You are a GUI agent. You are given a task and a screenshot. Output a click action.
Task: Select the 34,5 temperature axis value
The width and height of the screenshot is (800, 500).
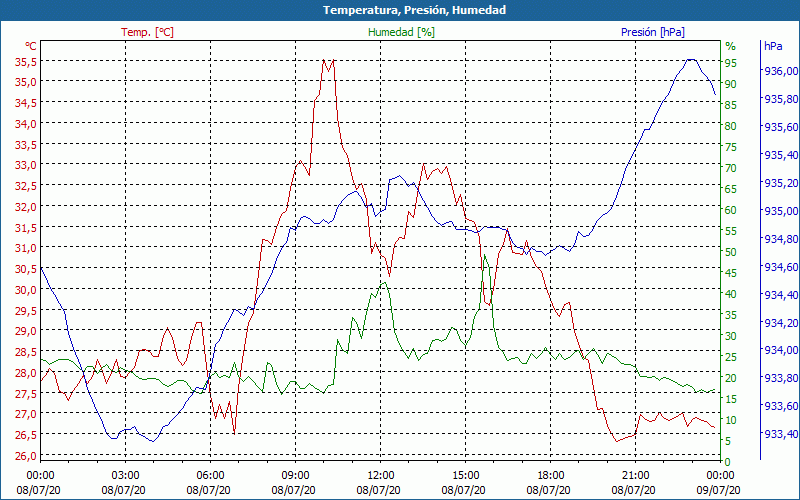26,103
